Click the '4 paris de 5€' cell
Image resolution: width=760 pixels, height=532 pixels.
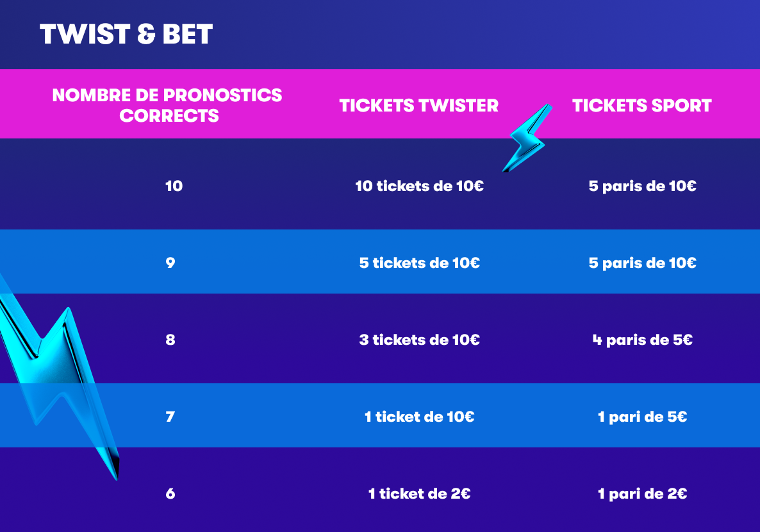pos(642,340)
